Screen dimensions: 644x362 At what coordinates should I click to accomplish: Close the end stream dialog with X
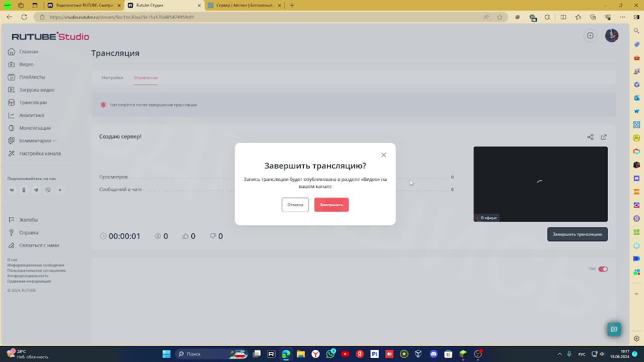coord(383,155)
